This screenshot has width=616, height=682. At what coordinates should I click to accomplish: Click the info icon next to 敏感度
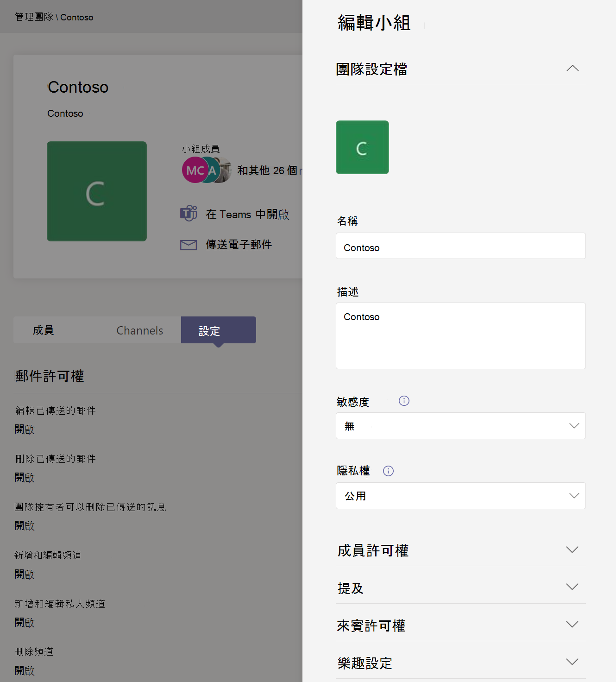pos(404,401)
